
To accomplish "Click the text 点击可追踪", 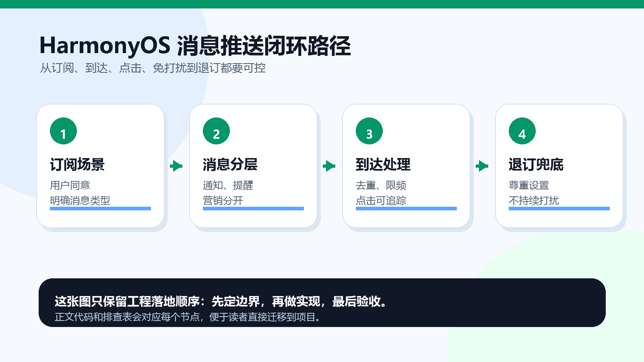I will click(x=381, y=200).
